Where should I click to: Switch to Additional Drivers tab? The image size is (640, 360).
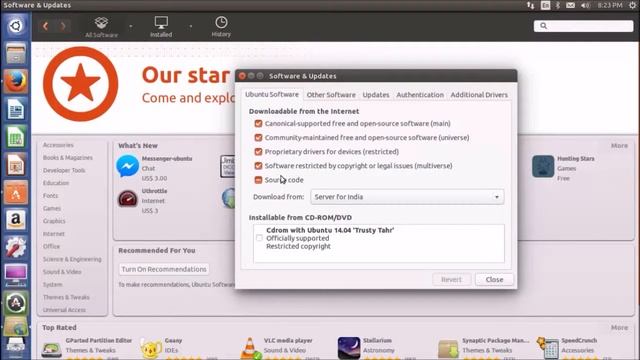click(479, 95)
